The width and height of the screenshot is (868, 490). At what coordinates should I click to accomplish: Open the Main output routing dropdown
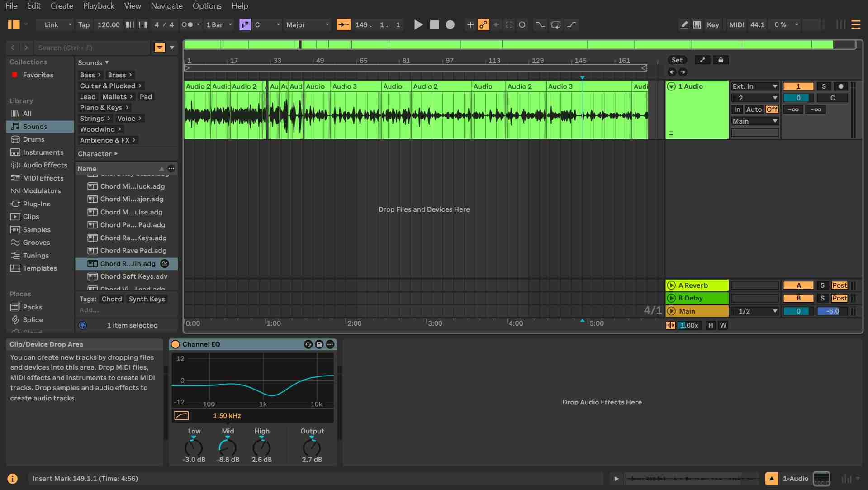(x=755, y=121)
